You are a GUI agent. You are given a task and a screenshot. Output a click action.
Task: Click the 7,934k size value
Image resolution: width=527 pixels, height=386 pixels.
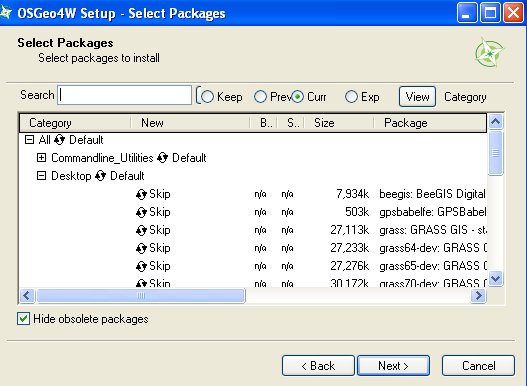pos(353,194)
